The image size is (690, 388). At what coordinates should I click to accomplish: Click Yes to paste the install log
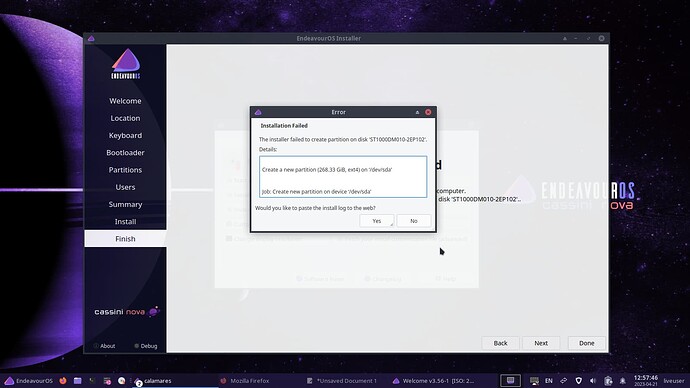[x=376, y=221]
